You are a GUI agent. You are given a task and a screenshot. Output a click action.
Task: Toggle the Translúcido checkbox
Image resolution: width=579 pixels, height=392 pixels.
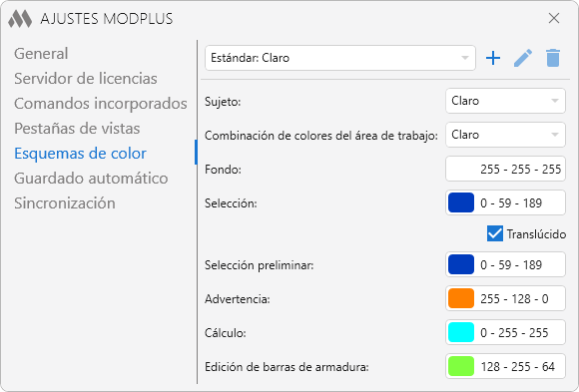pyautogui.click(x=495, y=233)
